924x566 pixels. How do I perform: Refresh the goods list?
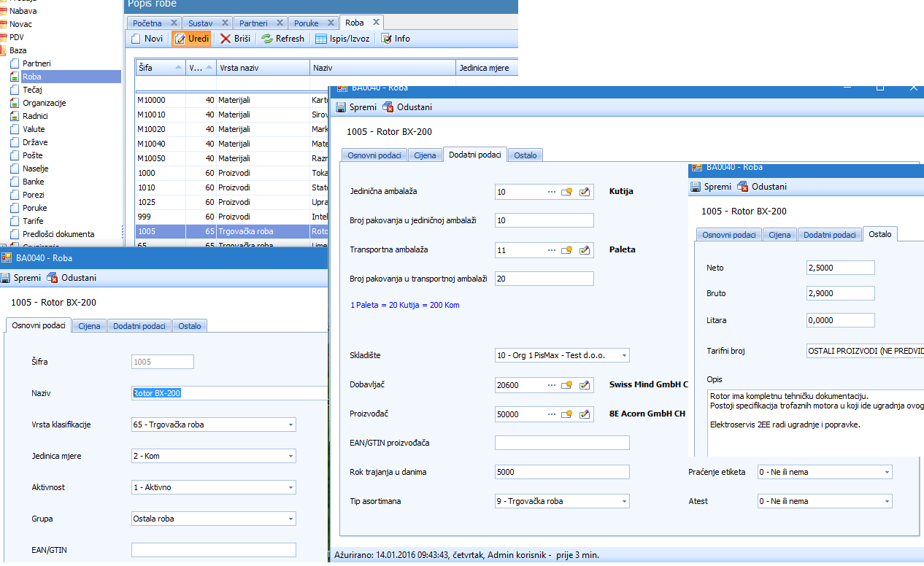coord(282,39)
